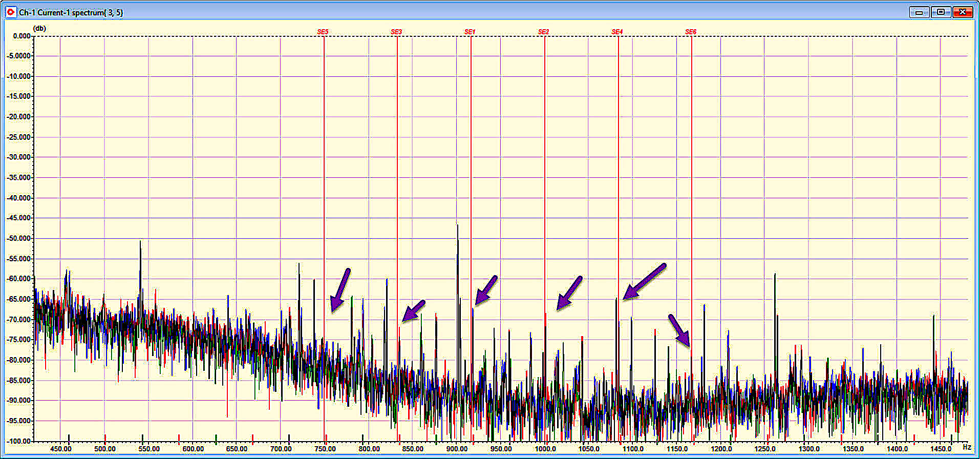
Task: Select the SE5 marker label
Action: pyautogui.click(x=323, y=32)
